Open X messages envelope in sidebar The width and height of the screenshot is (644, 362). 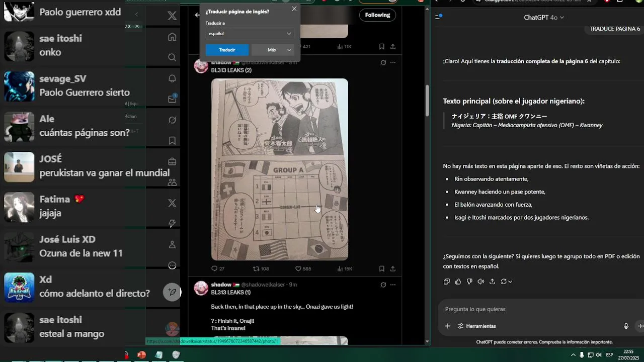click(x=172, y=99)
